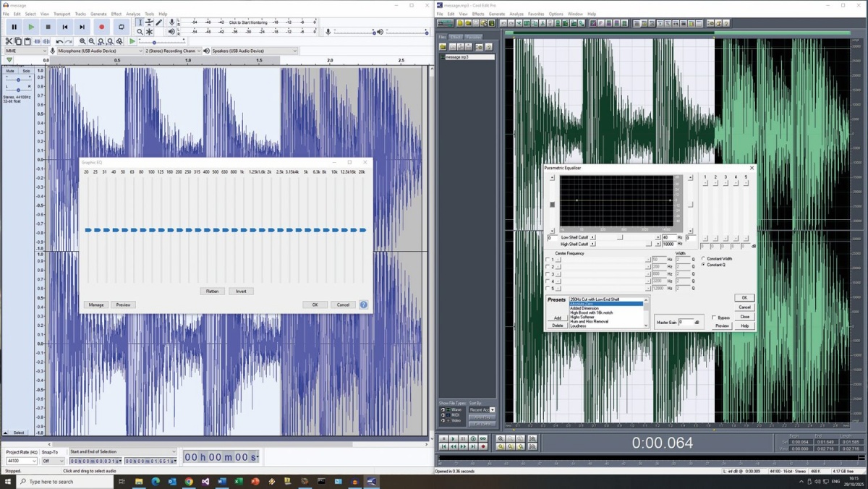The width and height of the screenshot is (868, 489).
Task: Click the Low Shelf Cutoff slider thumb
Action: pyautogui.click(x=620, y=237)
